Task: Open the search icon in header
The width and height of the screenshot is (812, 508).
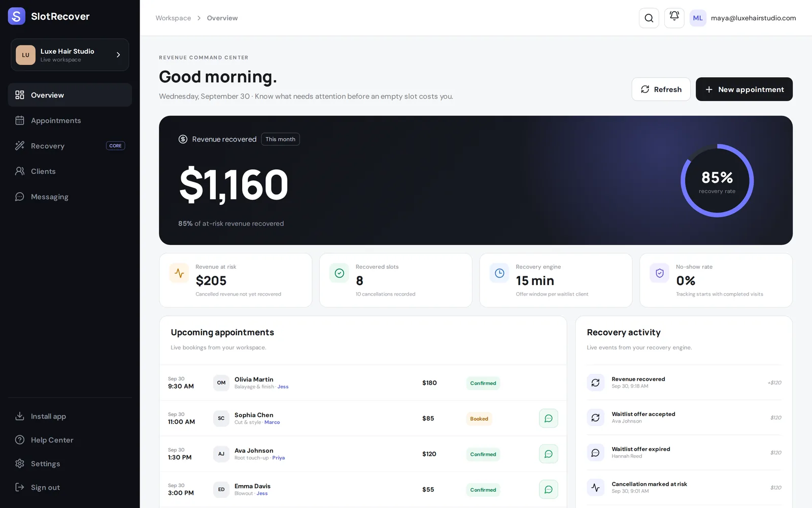Action: point(649,18)
